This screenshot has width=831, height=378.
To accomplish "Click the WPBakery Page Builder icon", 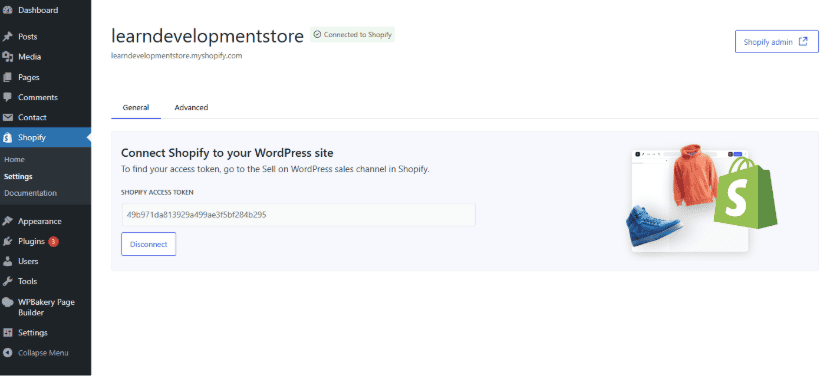I will [7, 302].
